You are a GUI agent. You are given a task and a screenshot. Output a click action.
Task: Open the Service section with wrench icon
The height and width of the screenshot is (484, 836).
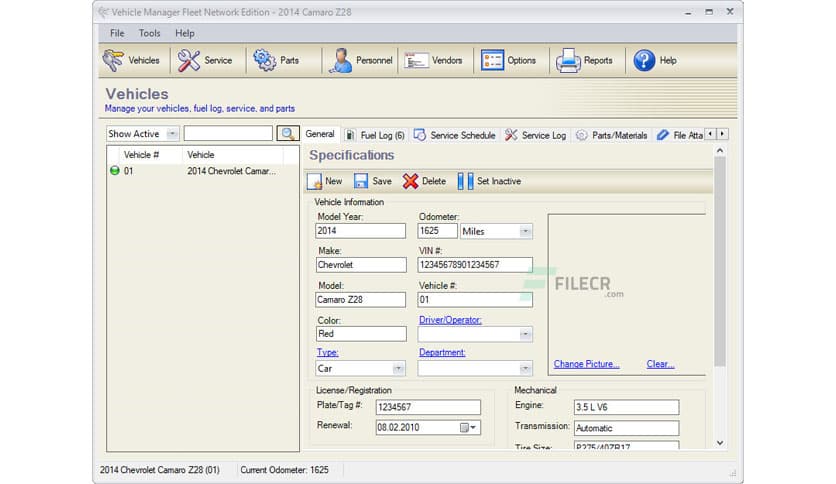click(205, 60)
